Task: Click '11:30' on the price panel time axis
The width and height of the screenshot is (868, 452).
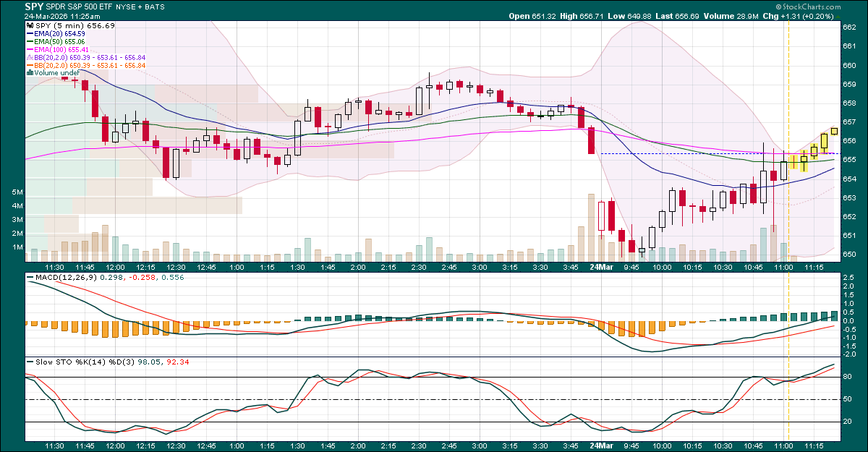Action: point(54,267)
